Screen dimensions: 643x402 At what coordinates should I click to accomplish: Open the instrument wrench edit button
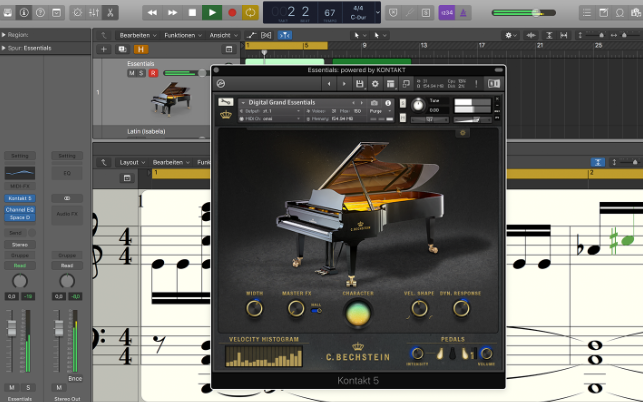pos(226,102)
